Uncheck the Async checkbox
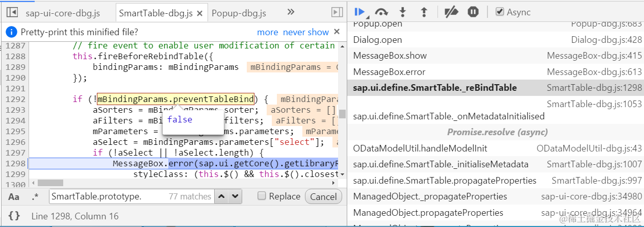This screenshot has width=644, height=227. coord(500,12)
